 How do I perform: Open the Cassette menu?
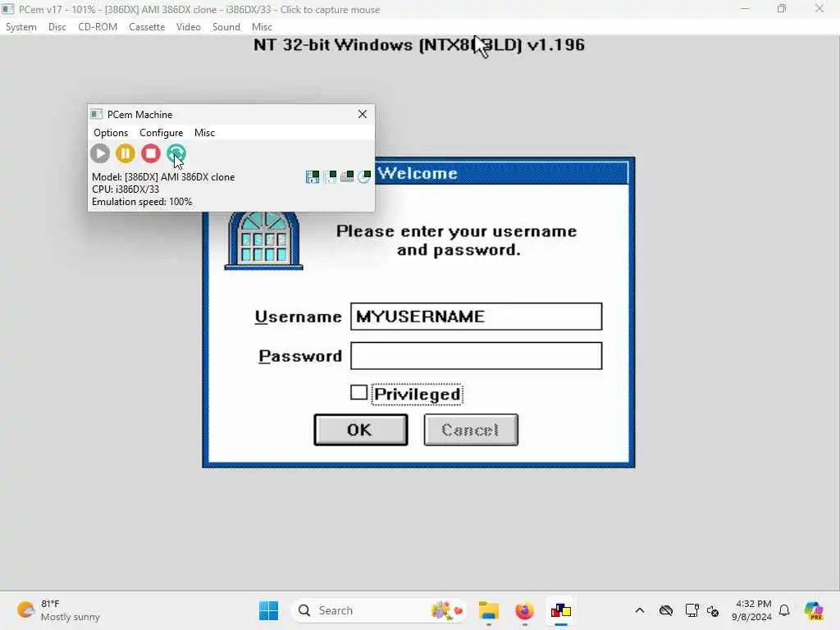[147, 27]
